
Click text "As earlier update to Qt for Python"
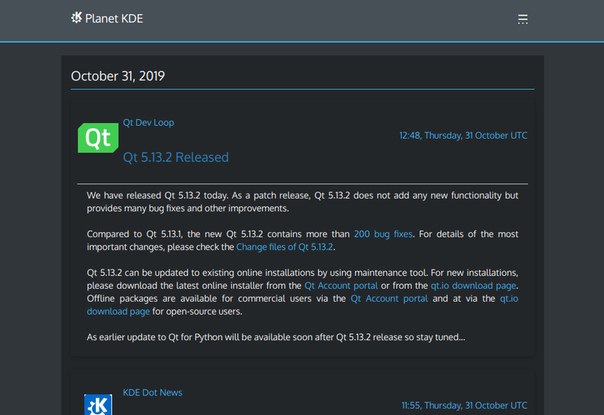[154, 337]
